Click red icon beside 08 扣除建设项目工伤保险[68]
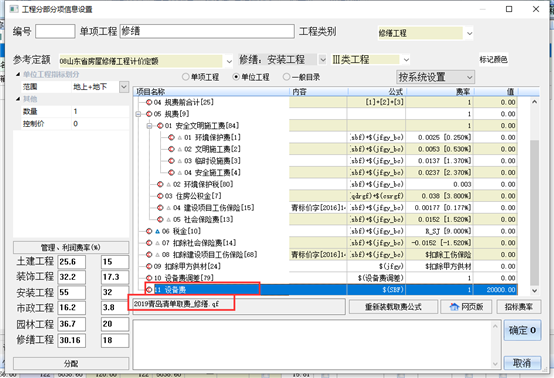The height and width of the screenshot is (378, 554). pyautogui.click(x=149, y=254)
